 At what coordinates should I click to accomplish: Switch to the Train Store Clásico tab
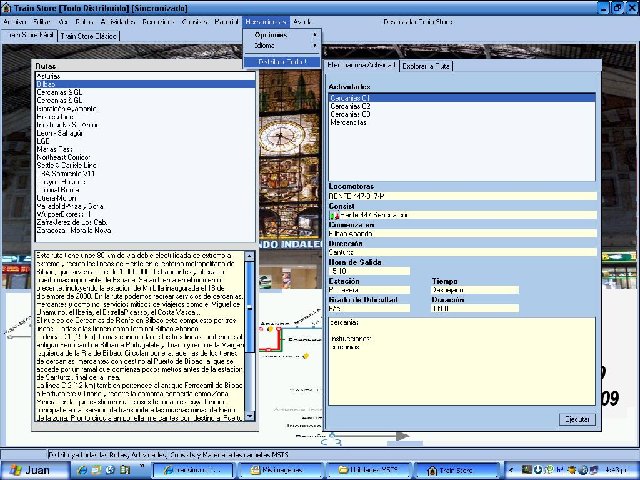[x=92, y=35]
